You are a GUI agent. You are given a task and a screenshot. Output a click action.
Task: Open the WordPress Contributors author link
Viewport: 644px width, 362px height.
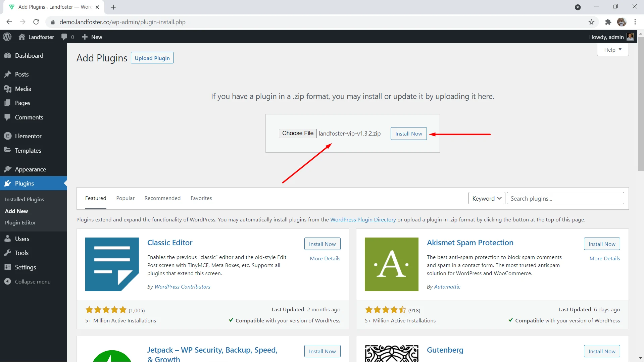pos(182,287)
